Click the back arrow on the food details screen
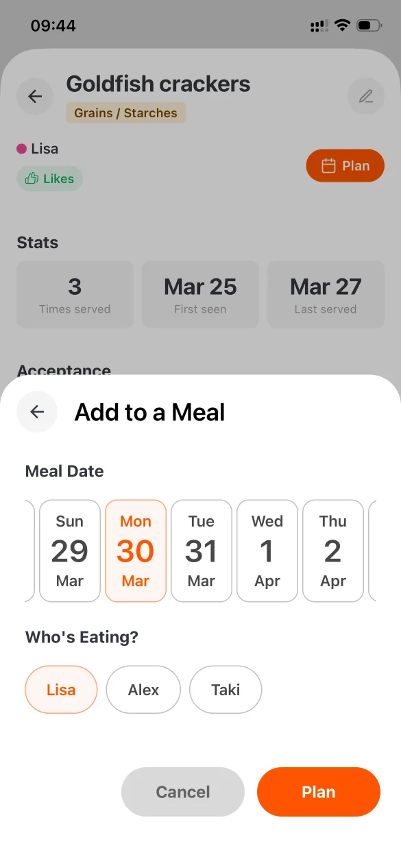This screenshot has width=401, height=868. click(x=34, y=96)
